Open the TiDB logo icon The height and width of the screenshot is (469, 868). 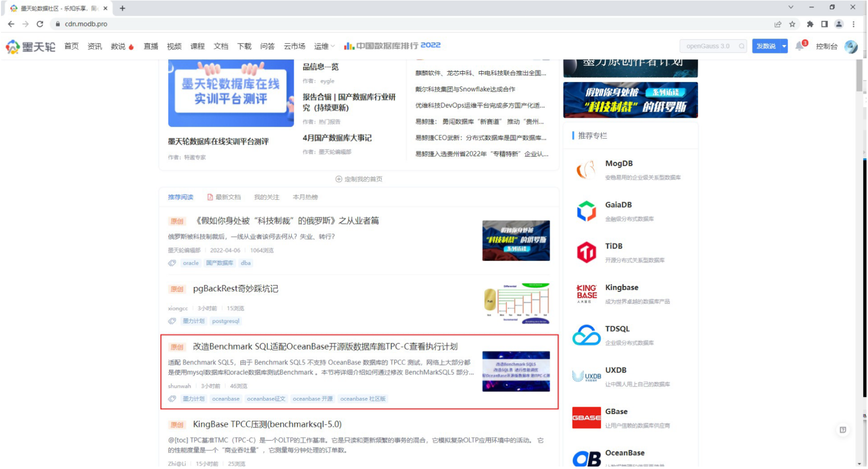coord(587,252)
